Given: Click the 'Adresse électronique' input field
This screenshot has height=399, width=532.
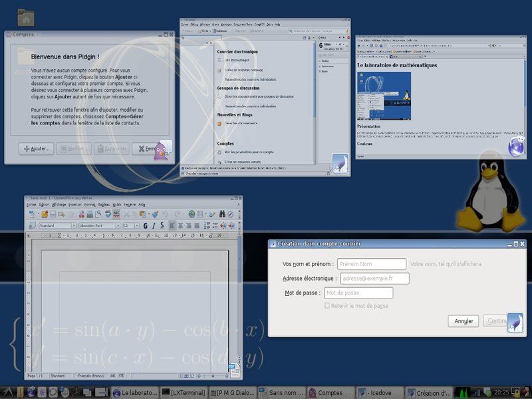Looking at the screenshot, I should 374,279.
